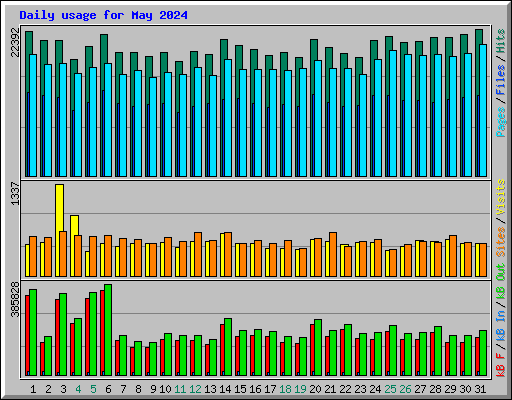Click day label 31 on the axis

pos(480,389)
